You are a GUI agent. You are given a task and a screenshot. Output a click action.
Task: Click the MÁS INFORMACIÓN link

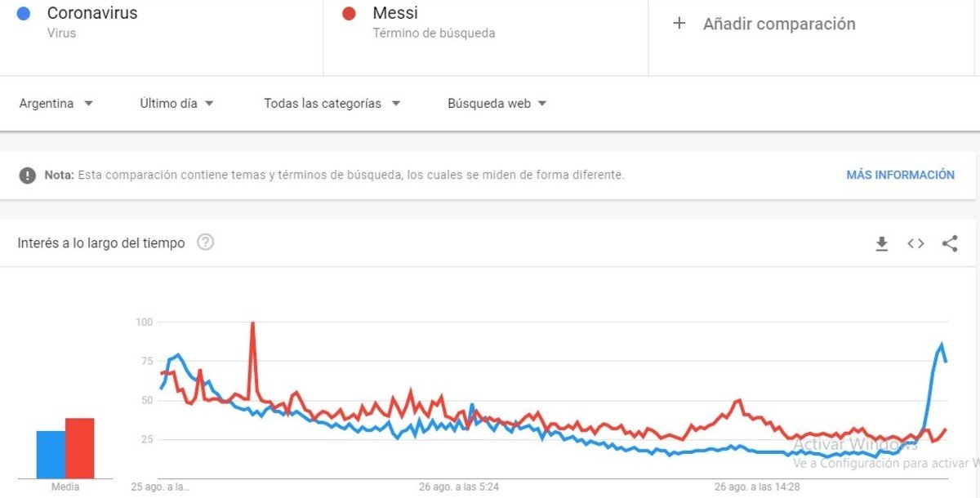(900, 175)
